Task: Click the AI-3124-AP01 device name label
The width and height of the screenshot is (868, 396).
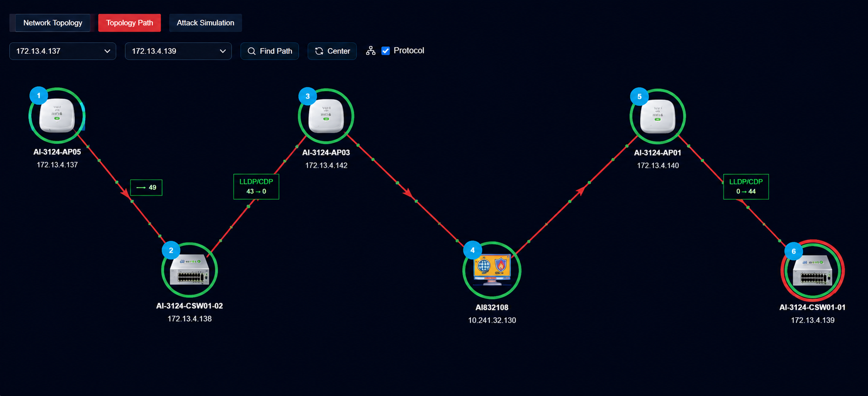Action: [x=658, y=152]
